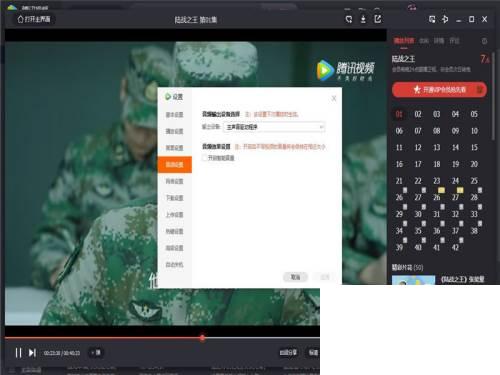Open 热键设置 in the settings sidebar

(x=174, y=231)
